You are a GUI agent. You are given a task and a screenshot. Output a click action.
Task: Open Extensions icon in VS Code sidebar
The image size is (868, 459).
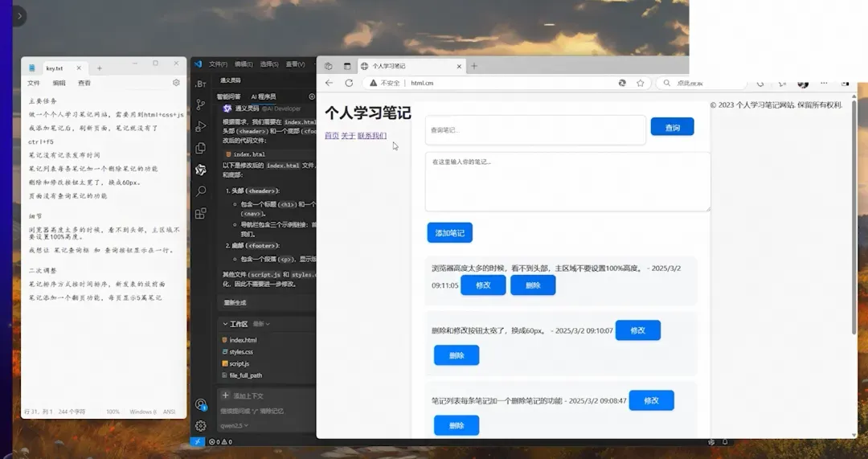tap(200, 213)
